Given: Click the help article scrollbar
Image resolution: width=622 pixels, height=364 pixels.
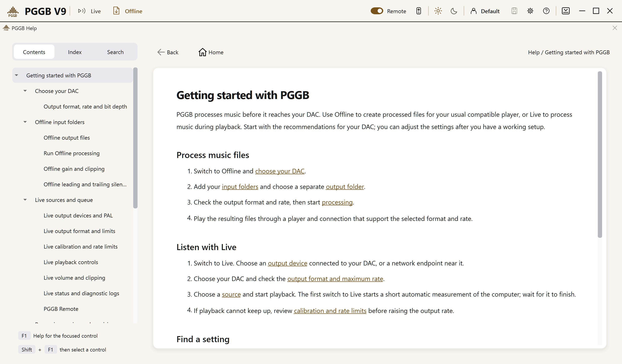Looking at the screenshot, I should click(x=600, y=154).
